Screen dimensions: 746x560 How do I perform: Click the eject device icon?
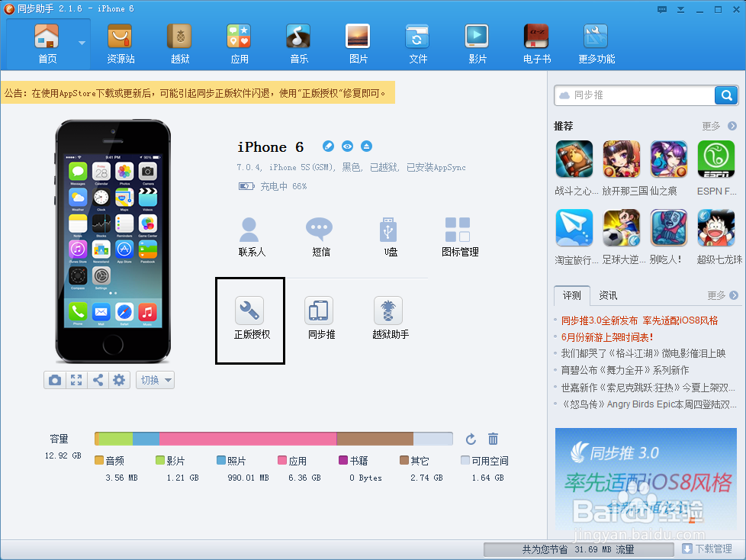(x=366, y=146)
